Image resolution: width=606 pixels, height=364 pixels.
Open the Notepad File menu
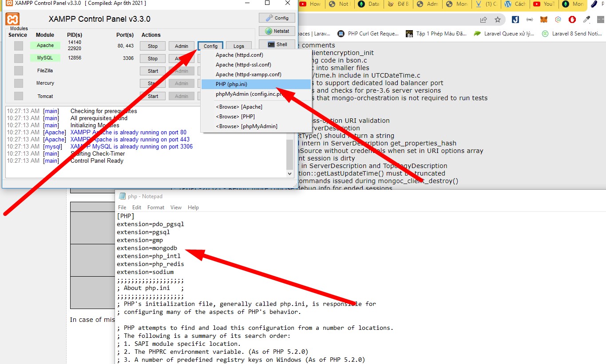point(122,207)
